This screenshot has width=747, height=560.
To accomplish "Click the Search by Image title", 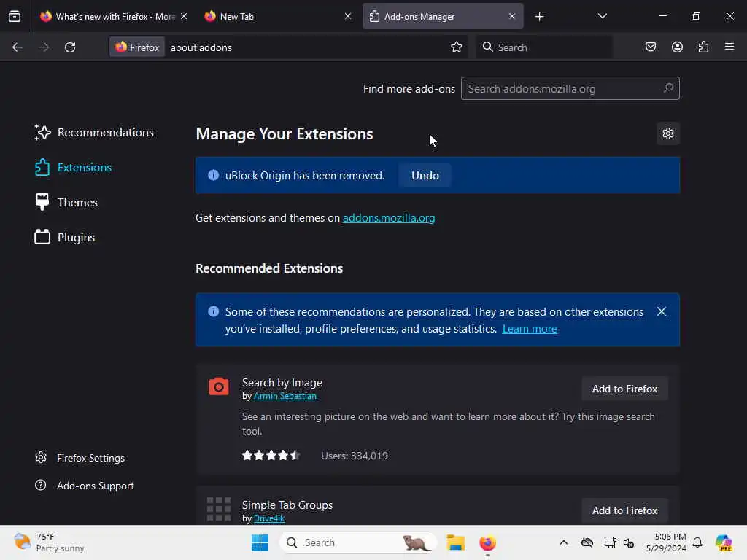I will [x=282, y=383].
